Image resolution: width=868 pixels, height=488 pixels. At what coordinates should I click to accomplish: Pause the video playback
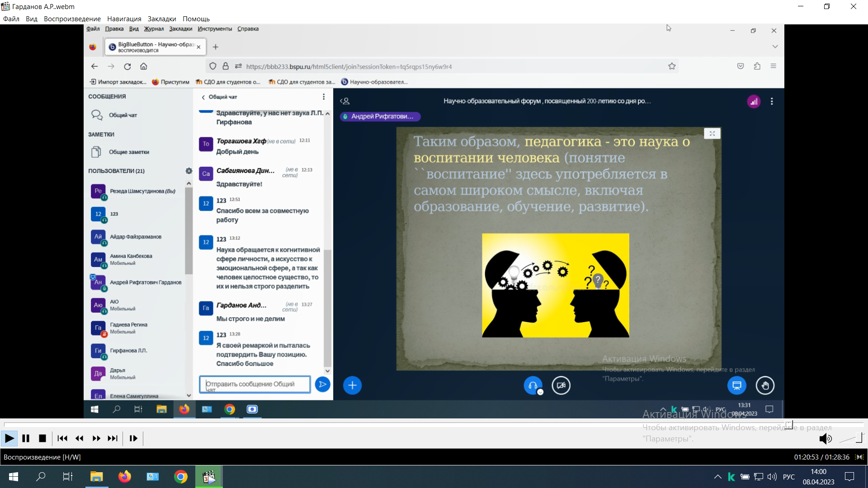(26, 438)
